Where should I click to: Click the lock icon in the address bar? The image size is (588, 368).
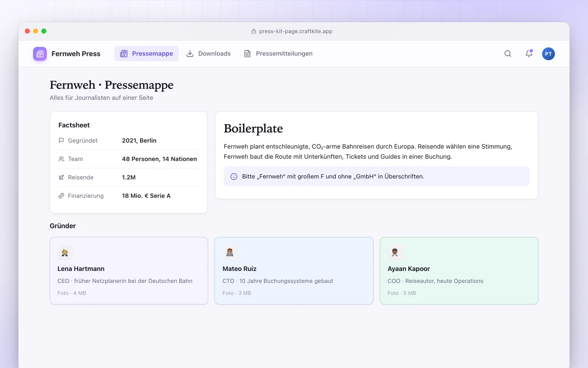254,31
